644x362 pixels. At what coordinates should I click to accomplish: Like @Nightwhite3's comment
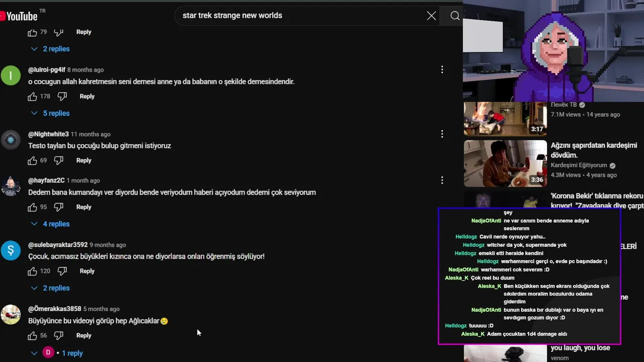pos(32,160)
